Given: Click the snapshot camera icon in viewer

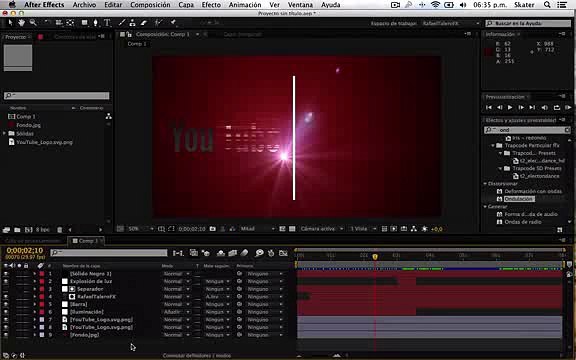Looking at the screenshot, I should [x=213, y=229].
